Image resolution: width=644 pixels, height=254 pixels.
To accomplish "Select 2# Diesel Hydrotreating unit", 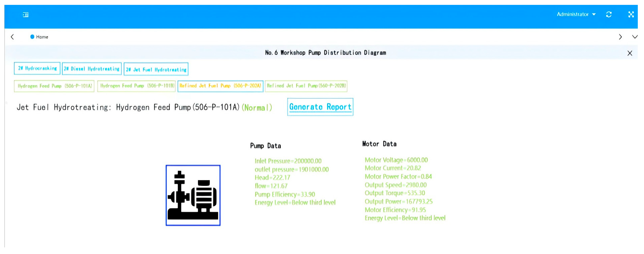I will pyautogui.click(x=92, y=69).
